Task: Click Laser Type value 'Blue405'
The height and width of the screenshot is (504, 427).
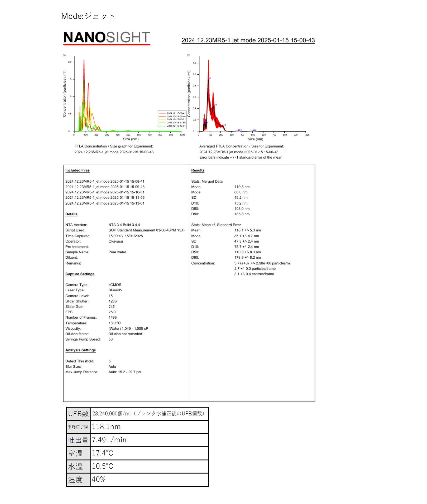Action: [115, 290]
